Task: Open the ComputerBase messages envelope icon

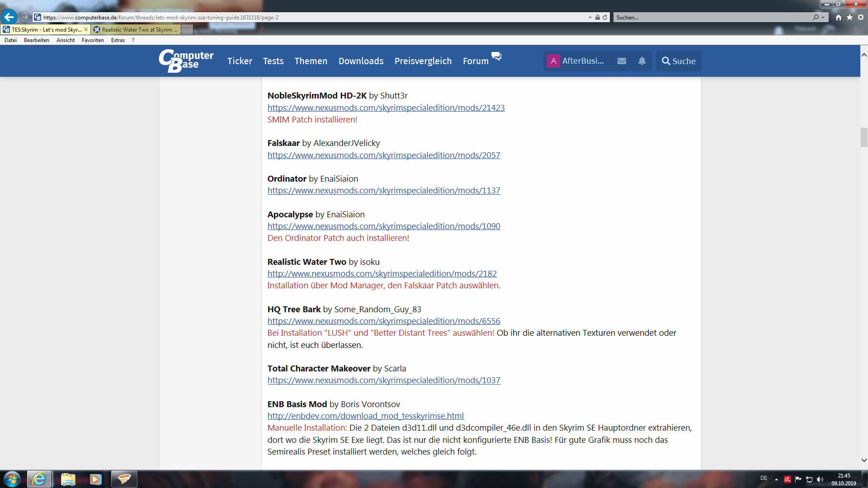Action: pyautogui.click(x=622, y=61)
